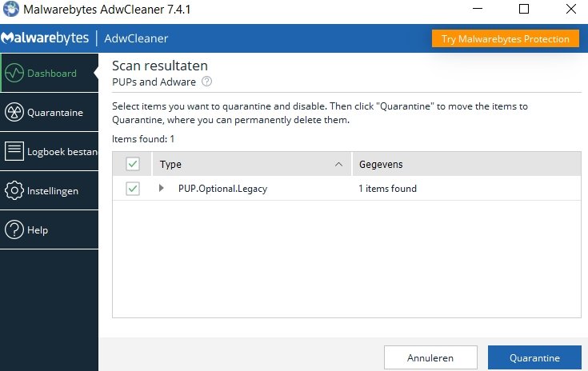
Task: Click the Help question mark icon
Action: click(14, 229)
